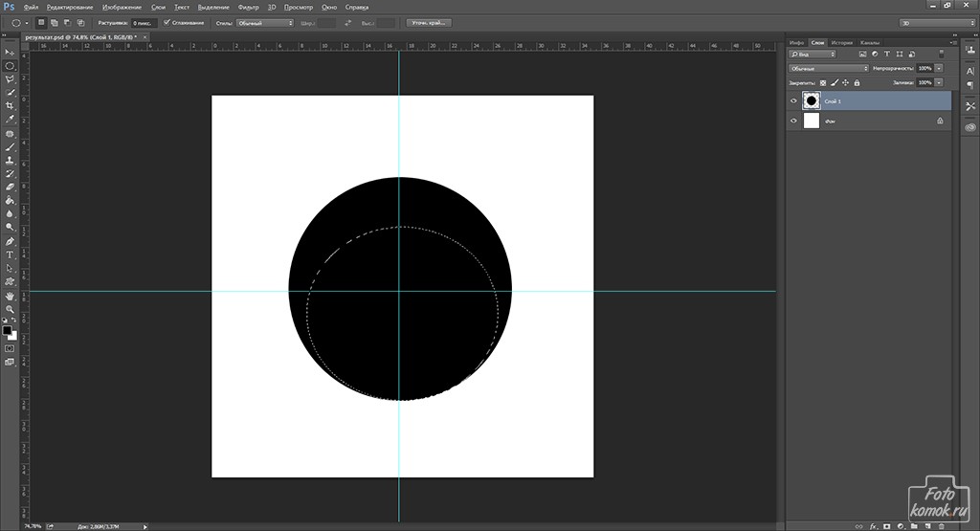The width and height of the screenshot is (980, 531).
Task: Filter layers by type layers icon
Action: click(887, 55)
